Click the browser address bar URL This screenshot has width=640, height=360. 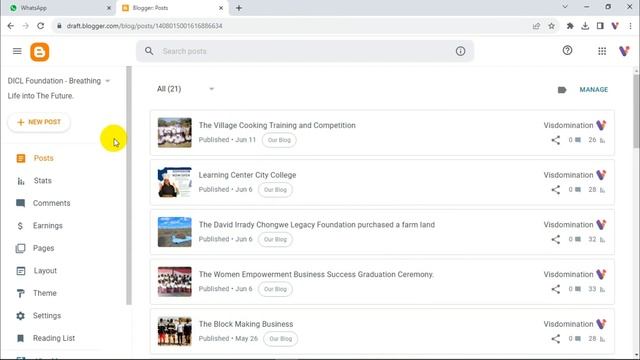click(x=144, y=26)
